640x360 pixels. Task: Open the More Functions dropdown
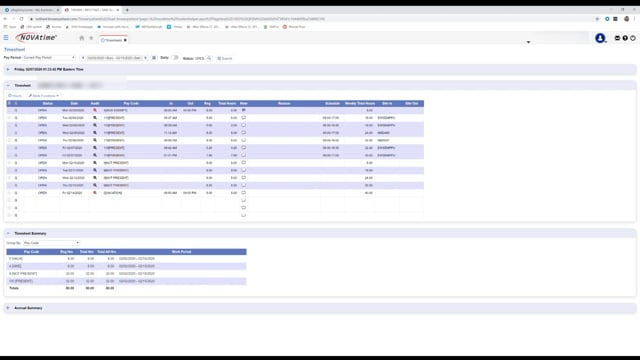(x=44, y=96)
